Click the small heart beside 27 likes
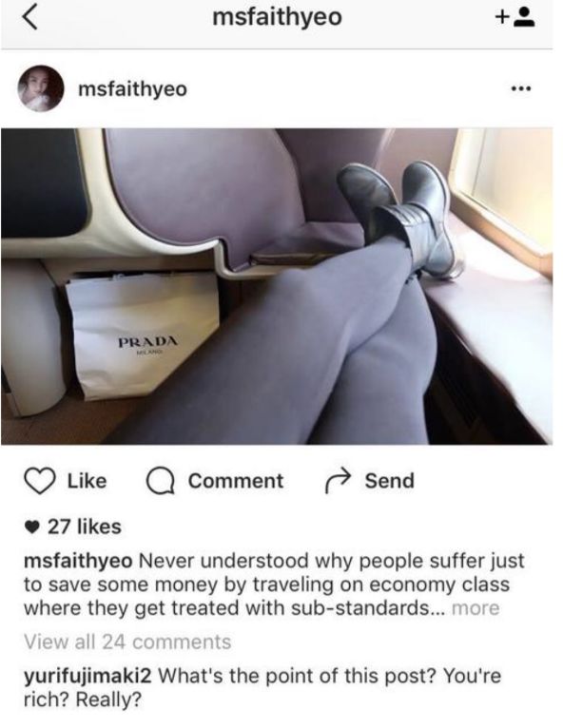Screen dimensions: 563x728 click(x=31, y=527)
